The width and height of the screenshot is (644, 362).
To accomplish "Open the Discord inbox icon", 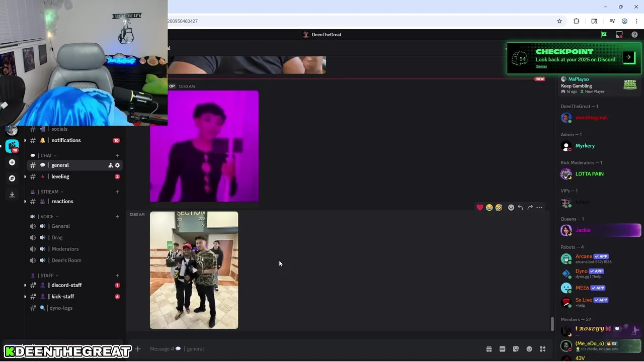I will (x=619, y=35).
